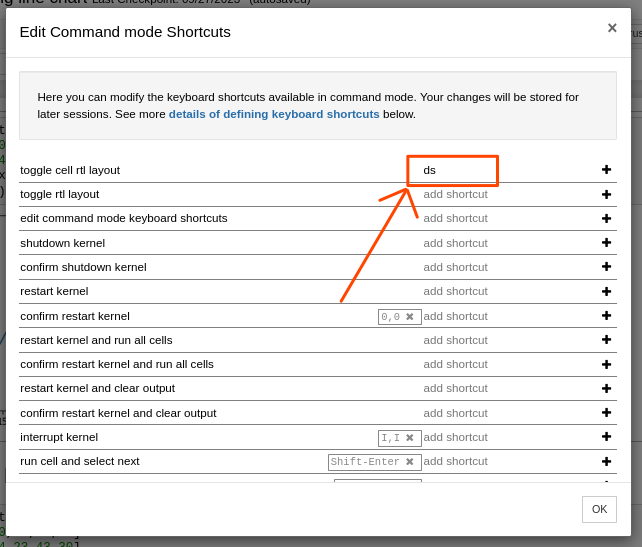Click add shortcut field for confirm shutdown kernel
The height and width of the screenshot is (547, 642).
click(456, 267)
